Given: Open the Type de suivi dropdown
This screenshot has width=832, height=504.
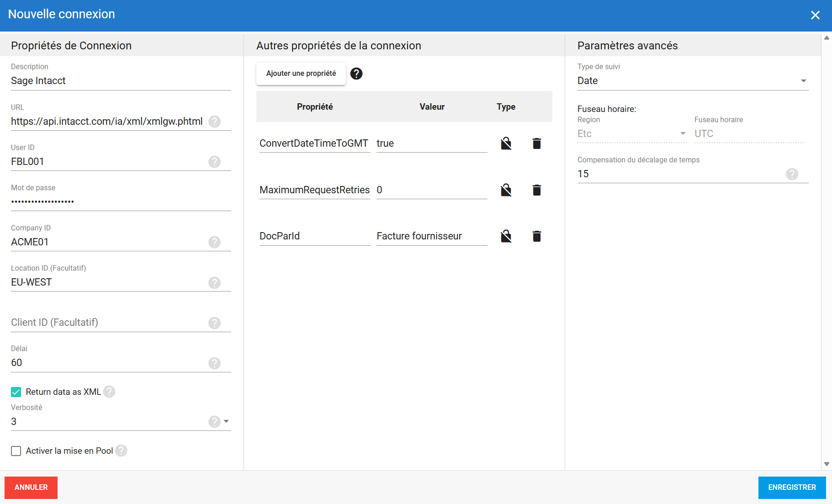Looking at the screenshot, I should pos(693,81).
